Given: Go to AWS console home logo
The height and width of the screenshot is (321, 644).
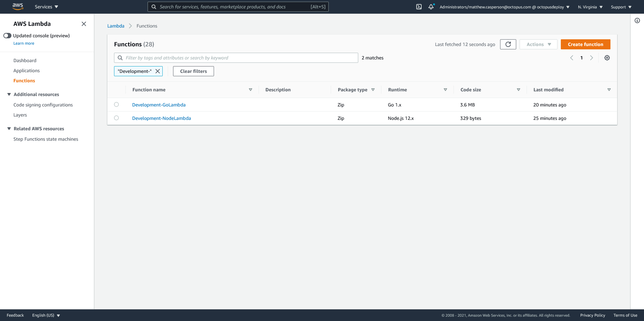Looking at the screenshot, I should [18, 7].
